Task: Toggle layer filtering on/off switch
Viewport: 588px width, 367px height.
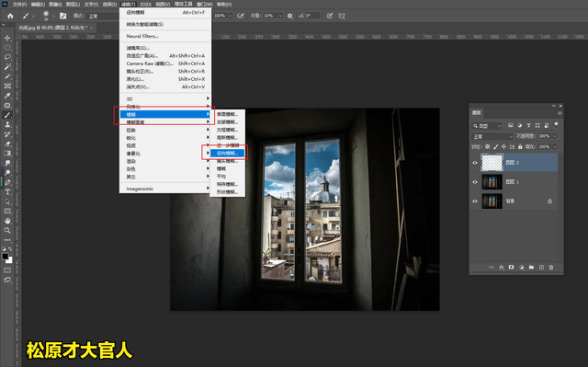Action: 556,125
